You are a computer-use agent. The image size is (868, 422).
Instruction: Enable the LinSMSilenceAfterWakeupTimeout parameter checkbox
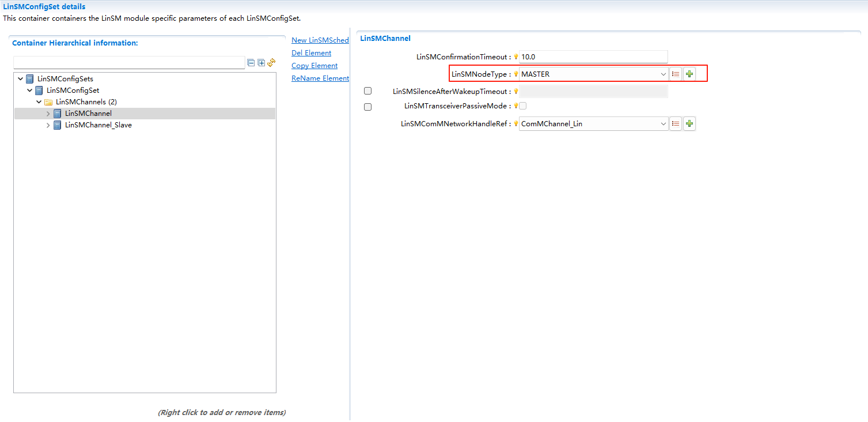point(368,91)
